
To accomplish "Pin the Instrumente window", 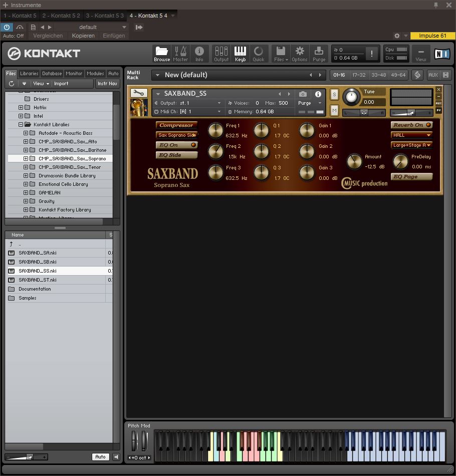I will pyautogui.click(x=436, y=5).
